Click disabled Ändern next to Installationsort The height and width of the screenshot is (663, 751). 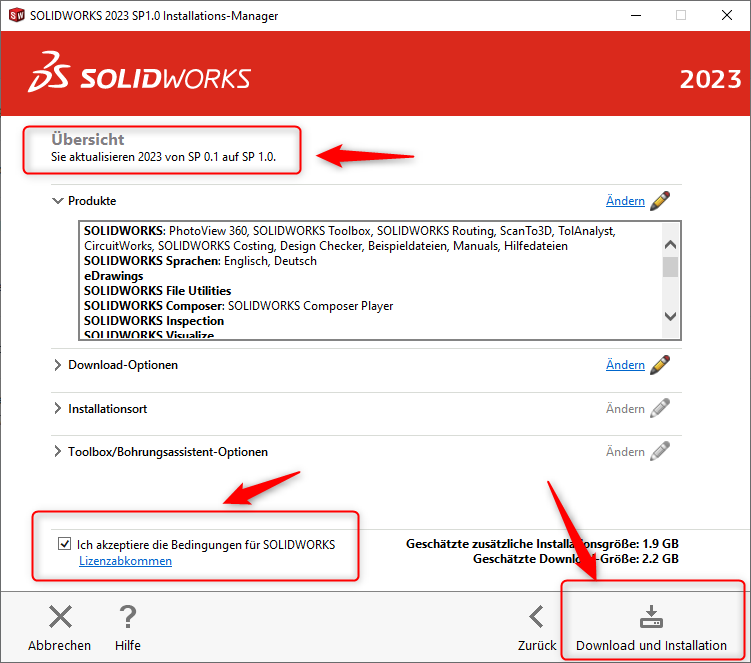625,409
